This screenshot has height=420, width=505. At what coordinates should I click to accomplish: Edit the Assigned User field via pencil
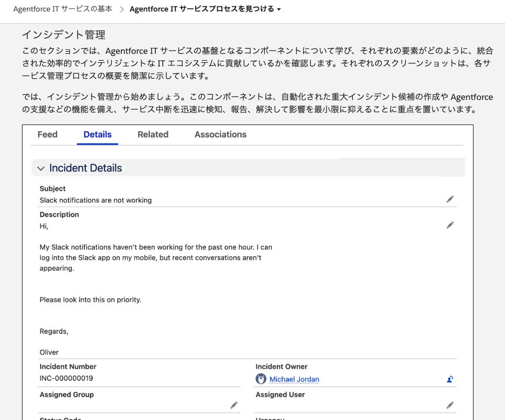coord(450,405)
